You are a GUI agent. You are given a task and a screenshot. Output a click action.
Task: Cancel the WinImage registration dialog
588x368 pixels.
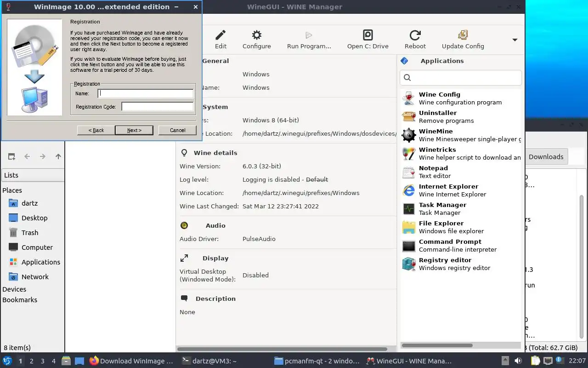[177, 130]
